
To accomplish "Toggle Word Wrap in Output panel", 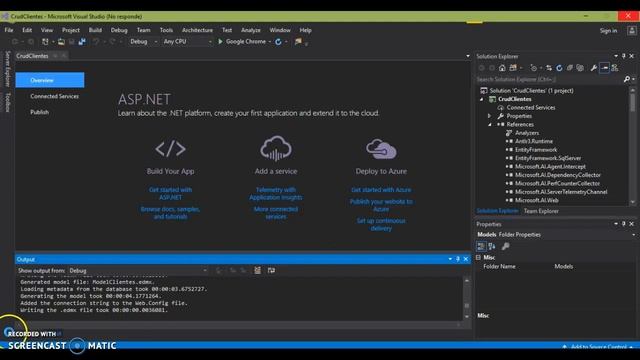I will pos(271,270).
